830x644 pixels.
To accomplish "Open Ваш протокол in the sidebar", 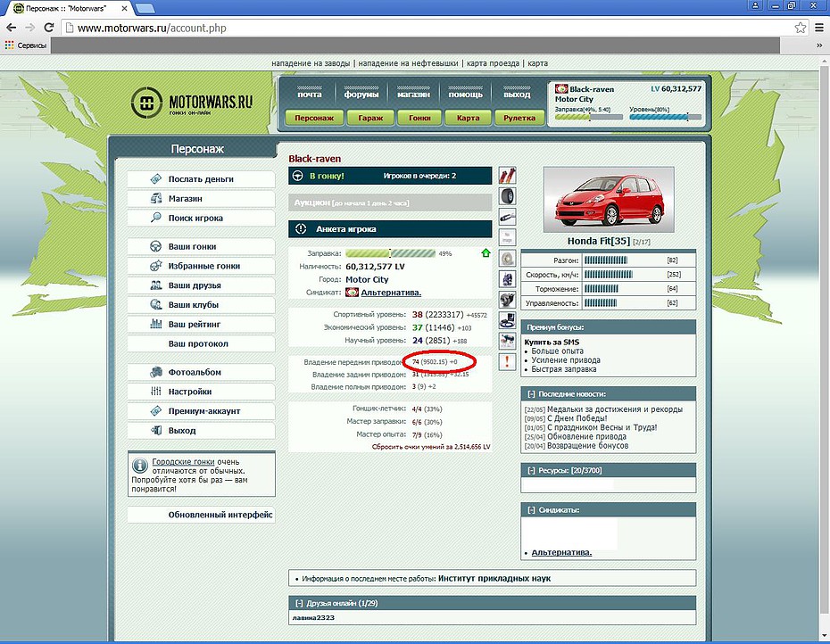I will 201,343.
